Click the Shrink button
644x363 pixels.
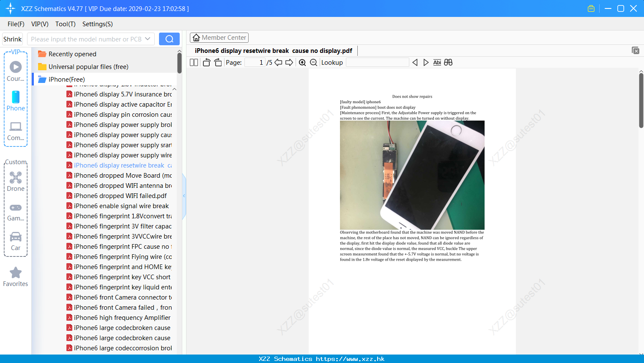[x=13, y=39]
